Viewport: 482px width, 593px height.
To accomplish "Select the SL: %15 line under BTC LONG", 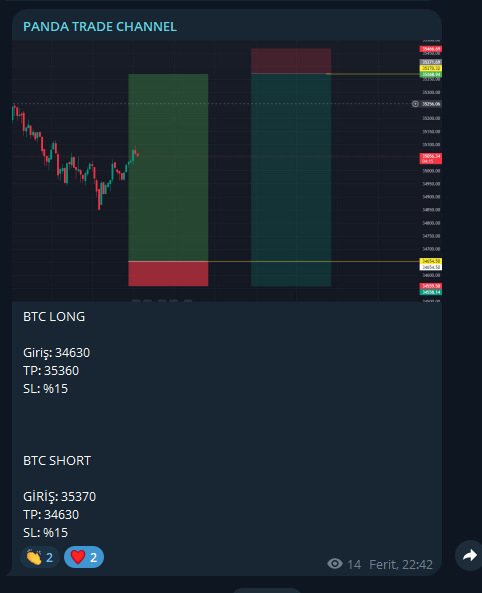I will coord(45,389).
